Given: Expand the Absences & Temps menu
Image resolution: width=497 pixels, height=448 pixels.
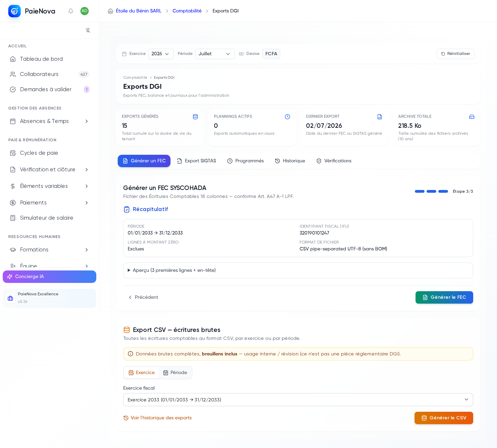Looking at the screenshot, I should [x=49, y=121].
